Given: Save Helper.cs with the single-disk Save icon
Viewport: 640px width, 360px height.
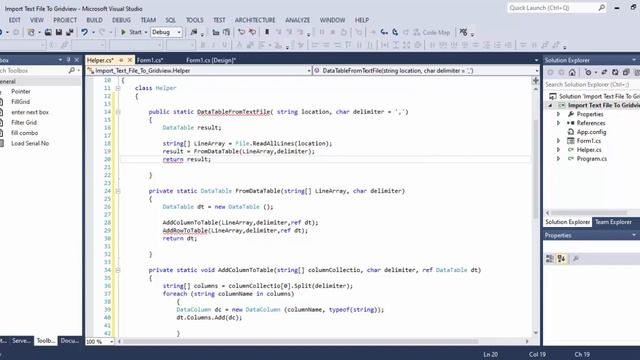Looking at the screenshot, I should pyautogui.click(x=59, y=32).
